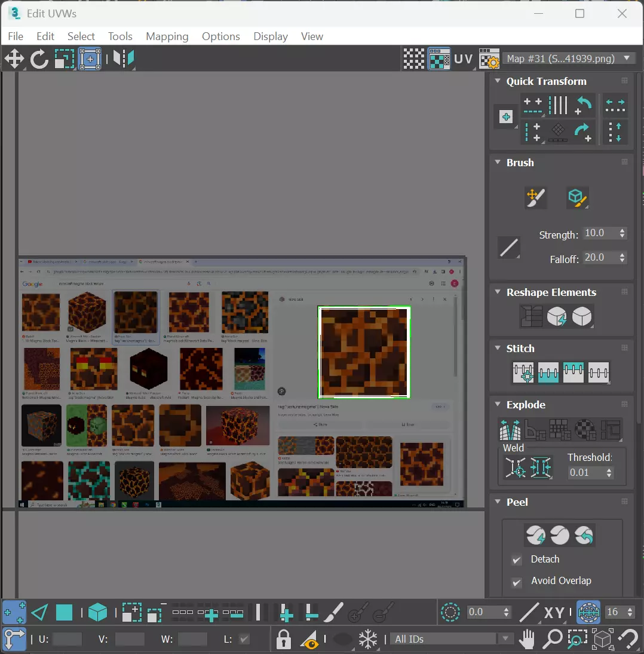The image size is (644, 654).
Task: Collapse the Quick Transform rollout
Action: coord(497,81)
